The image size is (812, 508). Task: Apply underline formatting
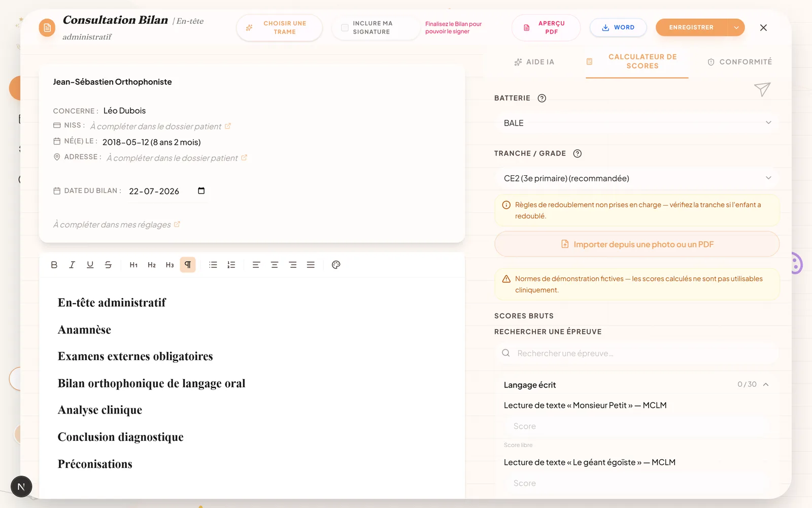pos(90,265)
